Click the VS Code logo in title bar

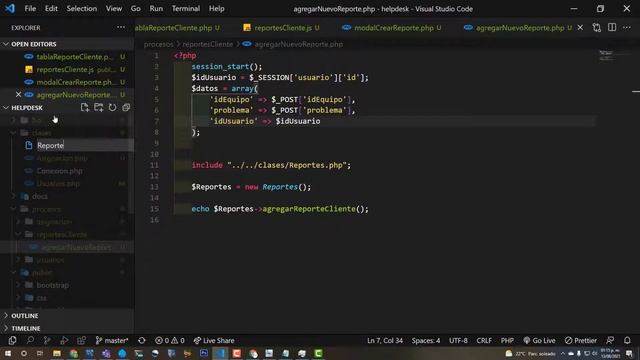(10, 8)
